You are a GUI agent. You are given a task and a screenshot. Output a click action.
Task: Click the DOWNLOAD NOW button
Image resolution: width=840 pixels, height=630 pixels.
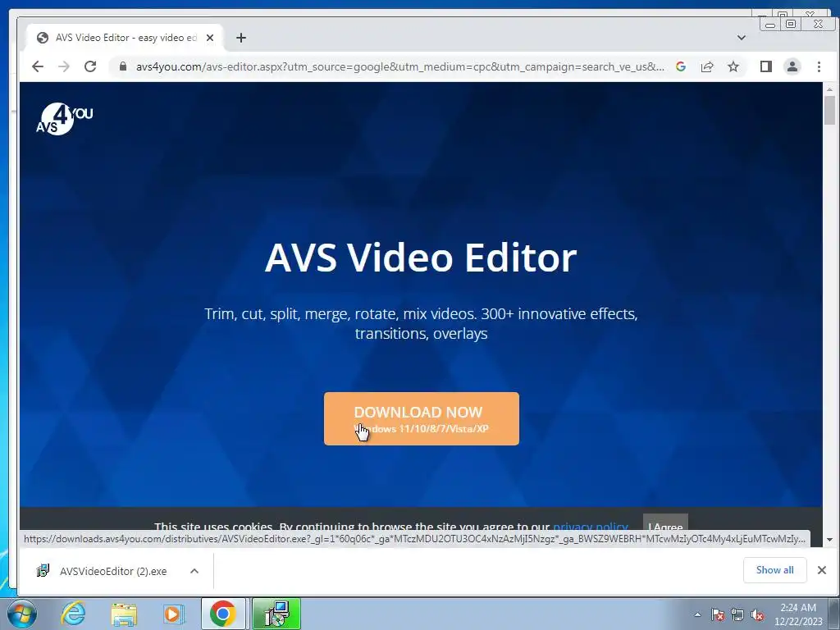coord(421,418)
